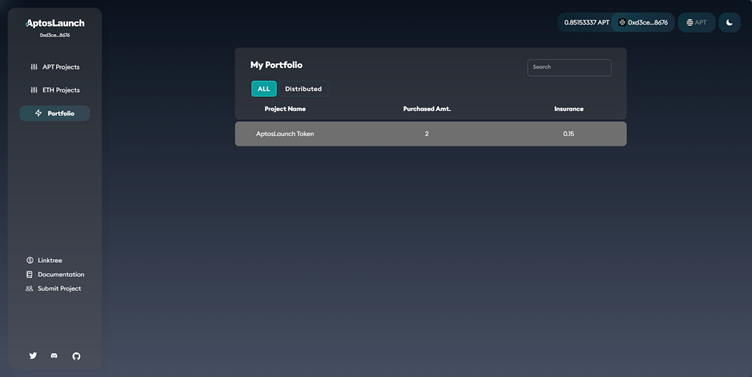Open the Discord icon link
Image resolution: width=753 pixels, height=378 pixels.
point(54,356)
